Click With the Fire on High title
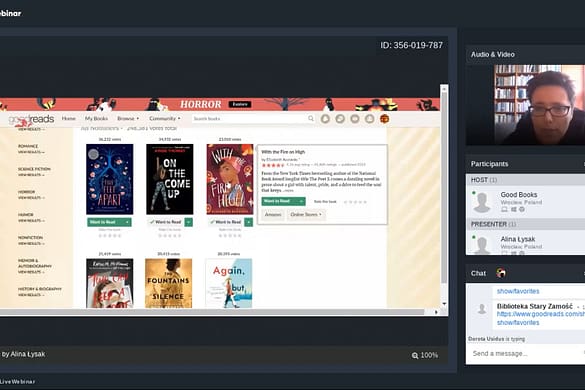 [283, 152]
